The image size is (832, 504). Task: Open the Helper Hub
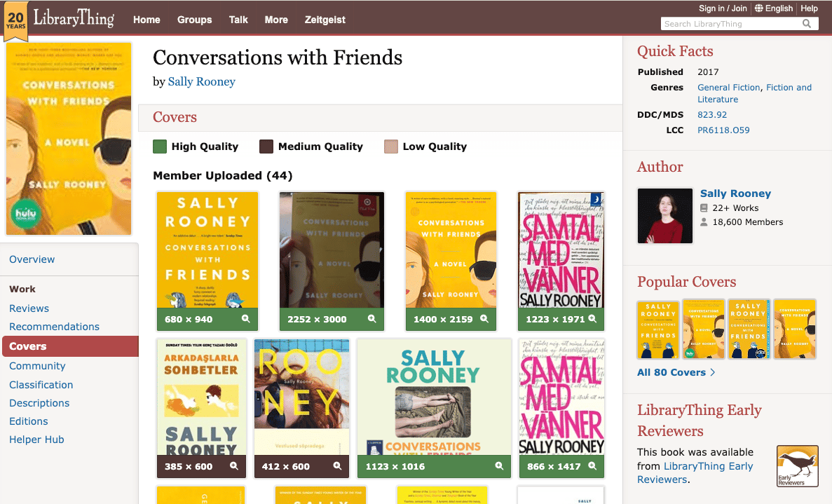pyautogui.click(x=36, y=440)
